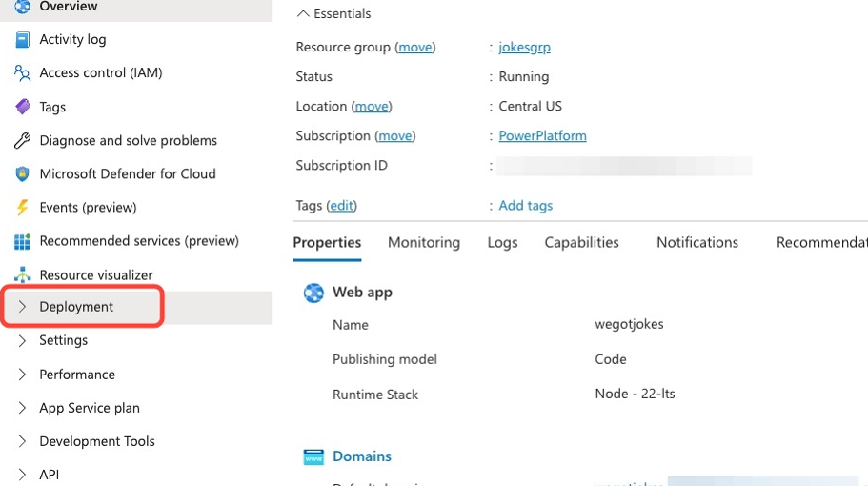Click the purple Tags icon
The image size is (868, 486).
(22, 107)
